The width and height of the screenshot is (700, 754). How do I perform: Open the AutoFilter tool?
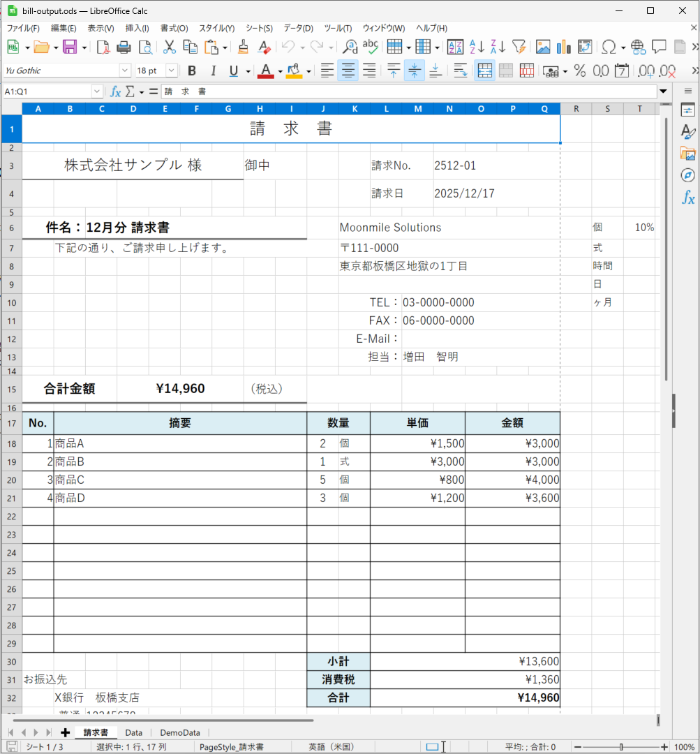point(519,47)
